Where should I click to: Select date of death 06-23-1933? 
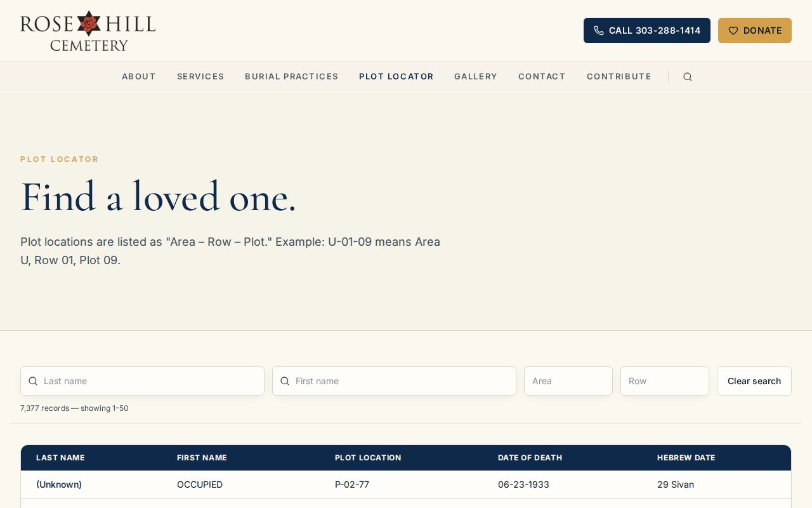click(523, 485)
